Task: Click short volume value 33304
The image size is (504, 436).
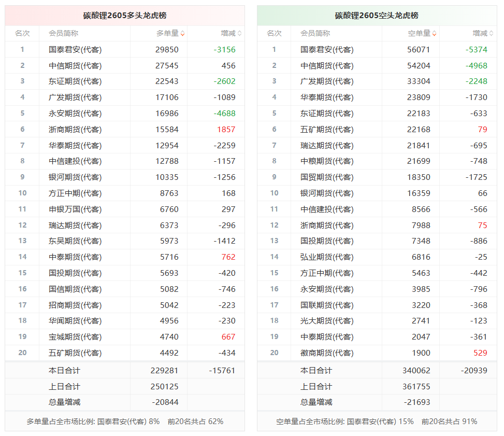Action: [x=419, y=81]
